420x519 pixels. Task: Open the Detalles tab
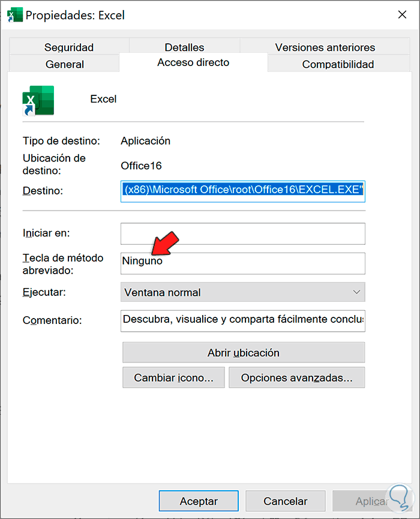(x=184, y=47)
